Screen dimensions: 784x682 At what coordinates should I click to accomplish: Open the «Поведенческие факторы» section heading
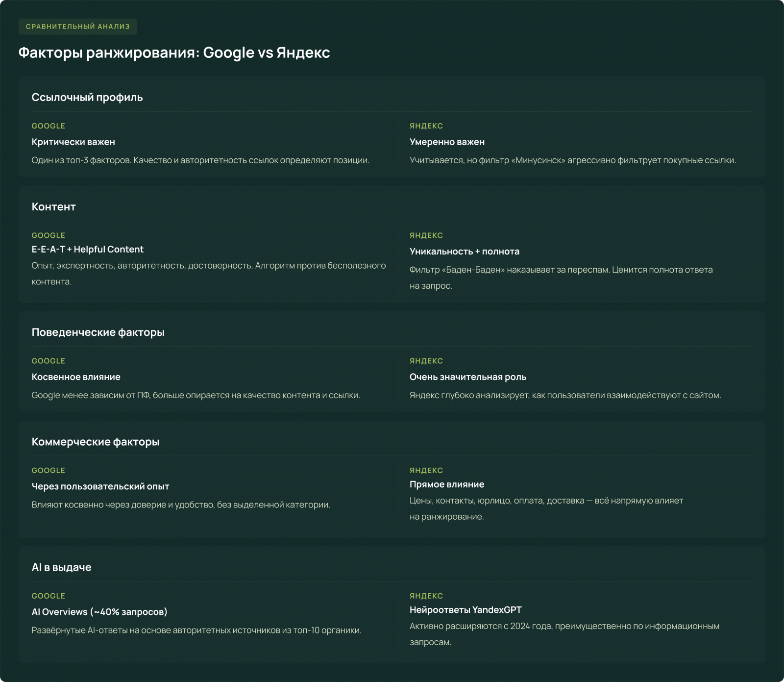[98, 332]
